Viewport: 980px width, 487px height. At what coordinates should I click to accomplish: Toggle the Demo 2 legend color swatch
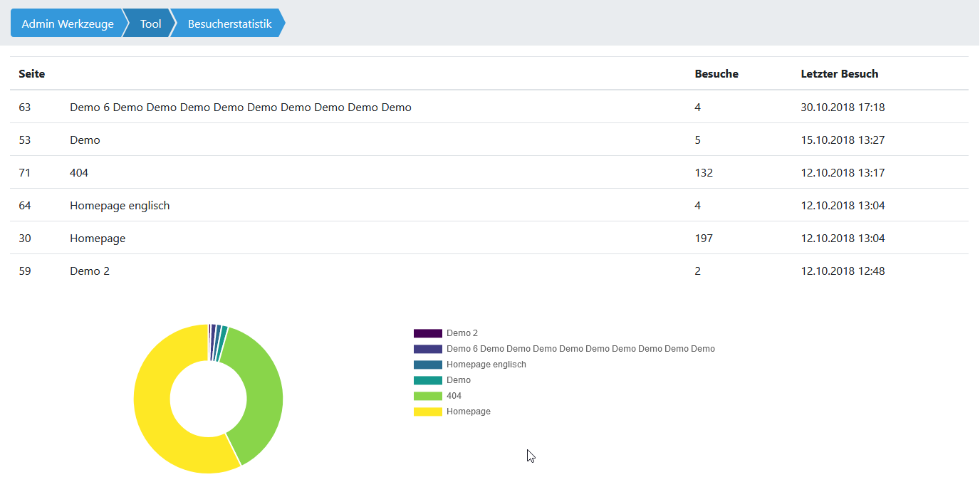pos(428,333)
